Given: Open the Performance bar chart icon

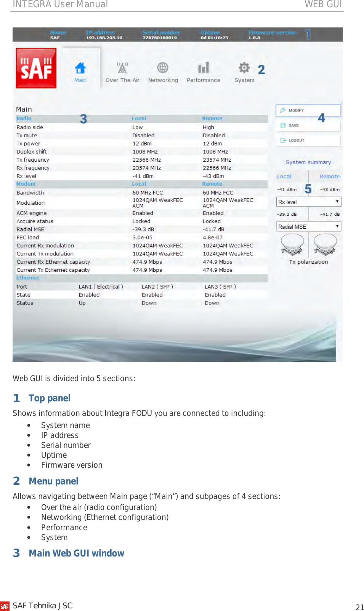Looking at the screenshot, I should [x=204, y=68].
